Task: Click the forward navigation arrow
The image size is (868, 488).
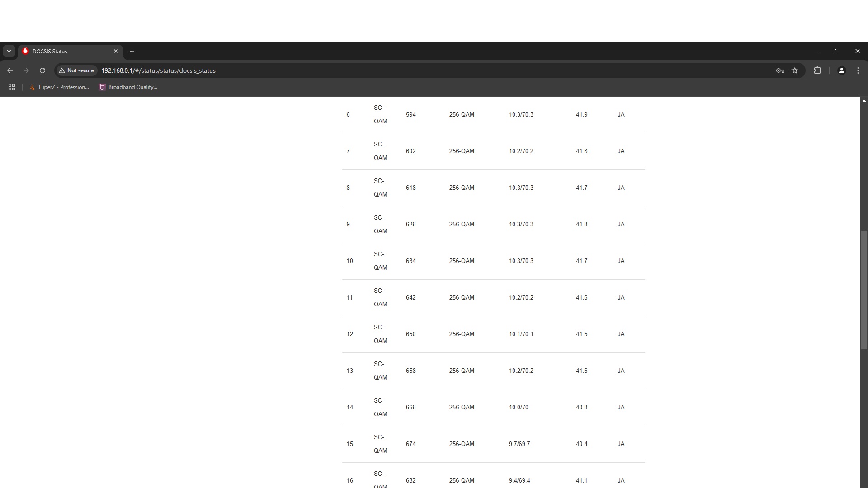Action: pos(26,70)
